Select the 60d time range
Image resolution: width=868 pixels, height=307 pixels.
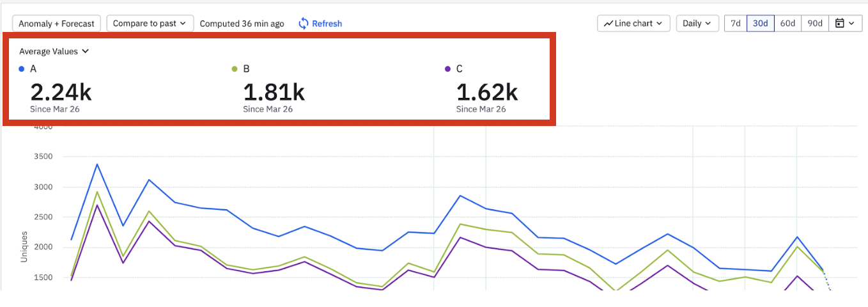click(x=787, y=24)
